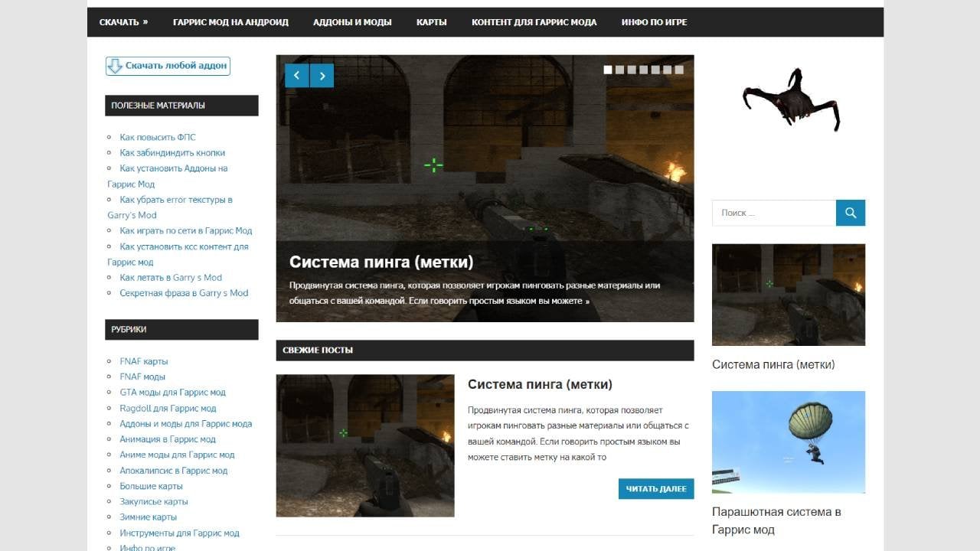The height and width of the screenshot is (551, 980).
Task: Open sidebar thumbnail for Система пинга
Action: coord(789,295)
